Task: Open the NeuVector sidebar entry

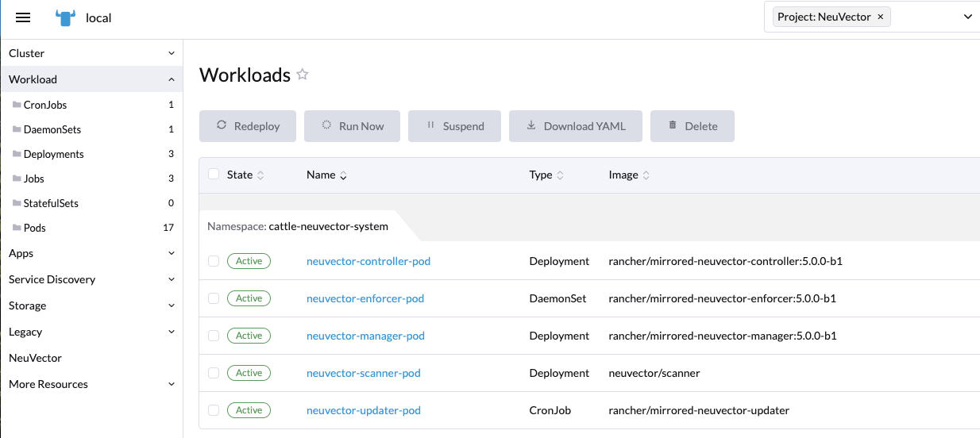Action: pos(35,358)
